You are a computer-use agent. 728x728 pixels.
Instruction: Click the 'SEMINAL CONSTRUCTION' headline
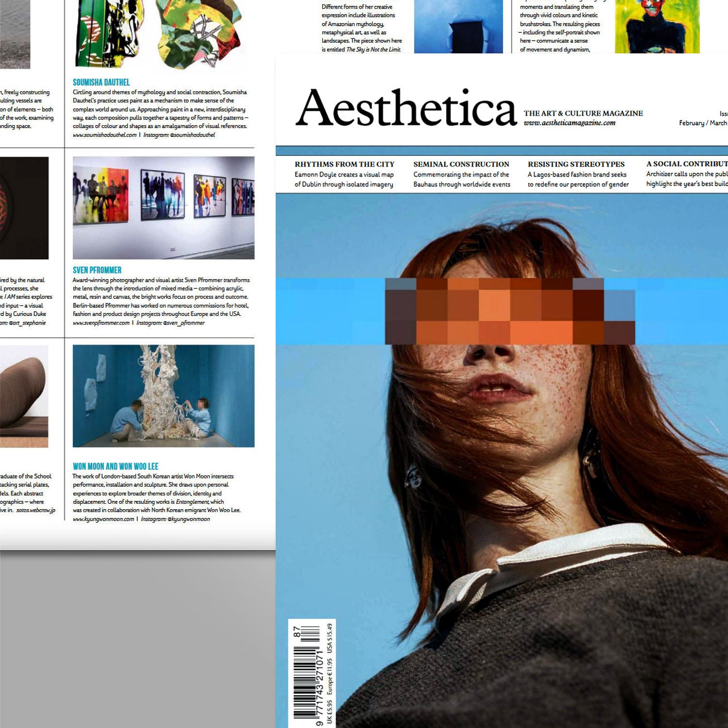[461, 165]
